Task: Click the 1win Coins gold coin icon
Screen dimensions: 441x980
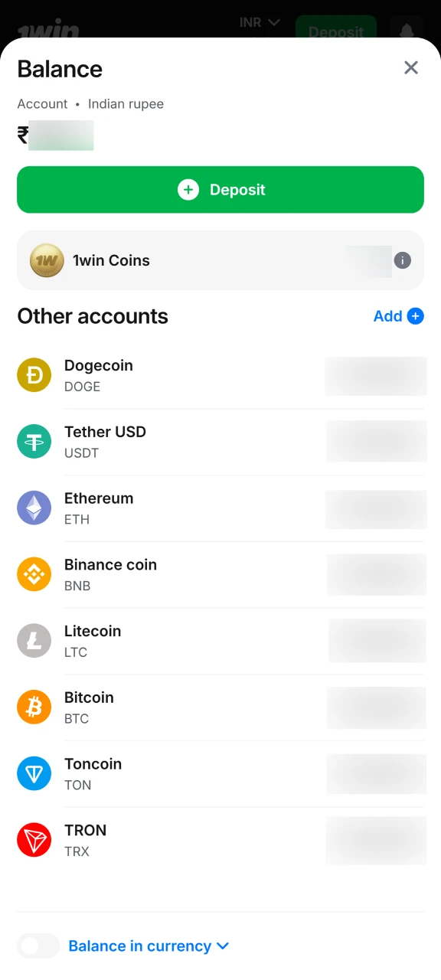Action: coord(46,260)
